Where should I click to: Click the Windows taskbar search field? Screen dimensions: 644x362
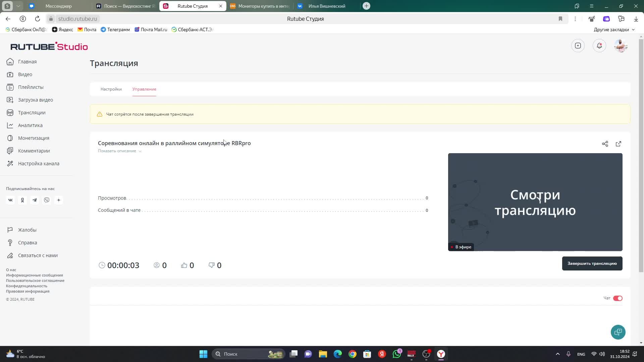pos(241,354)
